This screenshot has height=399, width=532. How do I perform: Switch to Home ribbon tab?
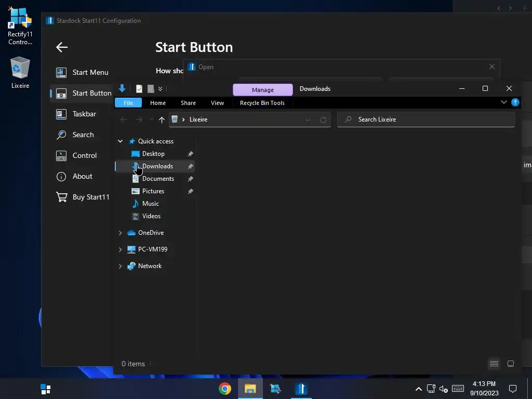158,103
